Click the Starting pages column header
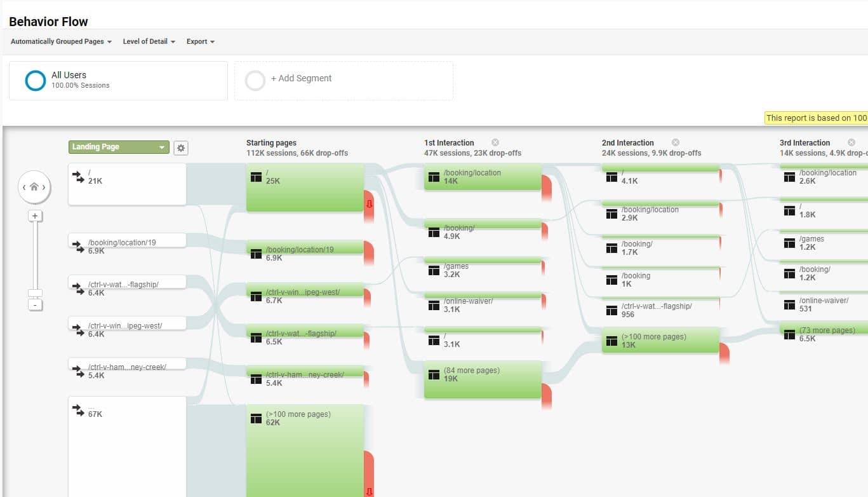 tap(271, 143)
